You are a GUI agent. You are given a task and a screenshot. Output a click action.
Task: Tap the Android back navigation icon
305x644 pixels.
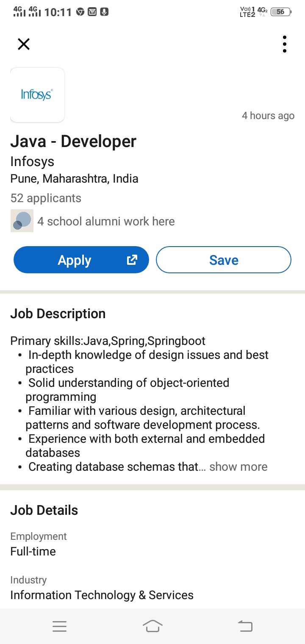[x=245, y=626]
